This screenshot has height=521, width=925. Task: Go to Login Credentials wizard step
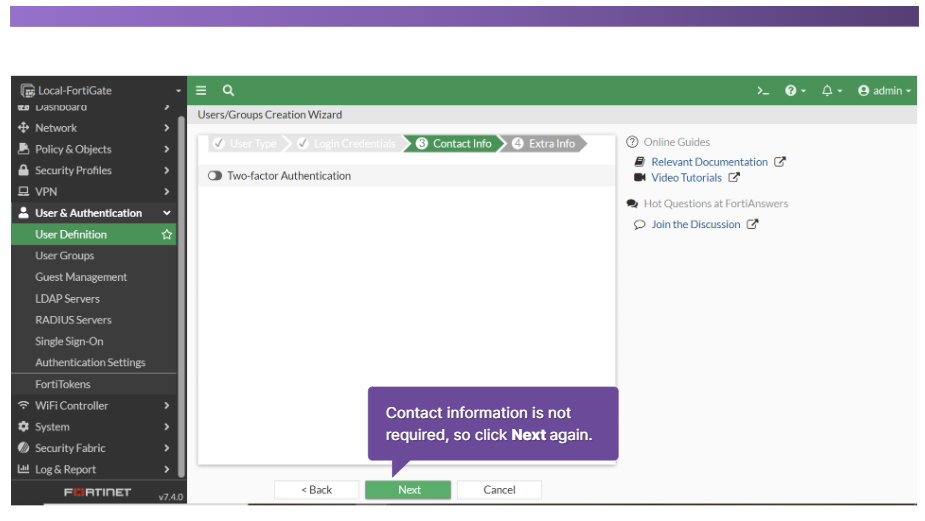click(347, 143)
